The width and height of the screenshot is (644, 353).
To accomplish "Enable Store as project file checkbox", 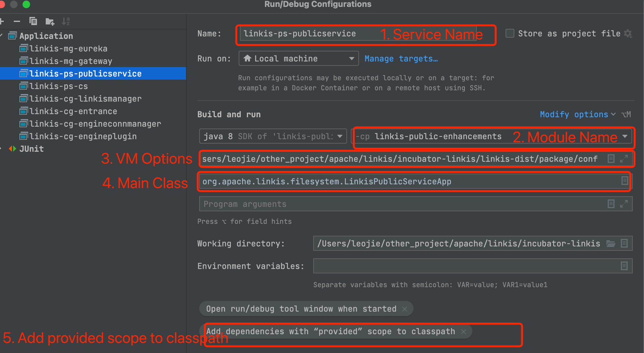I will (x=510, y=33).
